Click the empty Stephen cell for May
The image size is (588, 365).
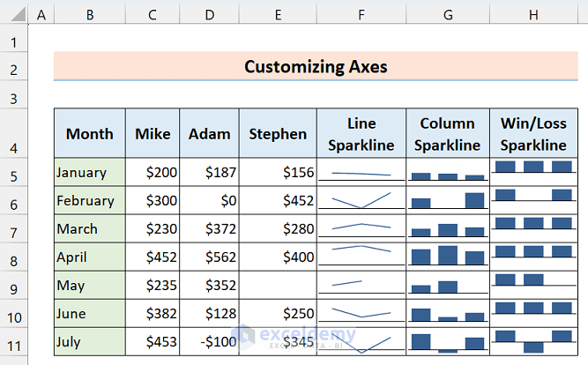277,284
